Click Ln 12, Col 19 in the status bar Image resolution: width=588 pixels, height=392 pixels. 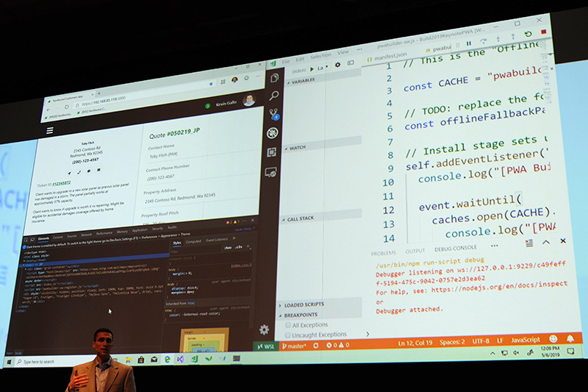coord(415,343)
